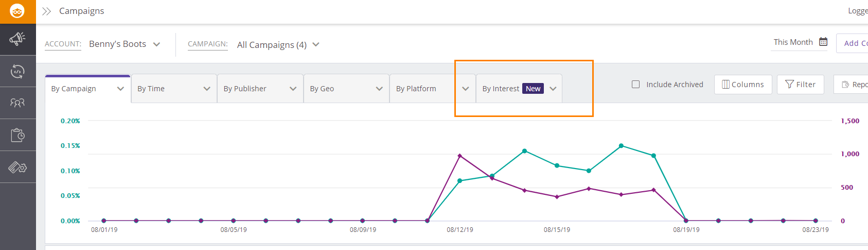Screen dimensions: 868x250
Task: Open the audiences people sidebar icon
Action: (17, 103)
